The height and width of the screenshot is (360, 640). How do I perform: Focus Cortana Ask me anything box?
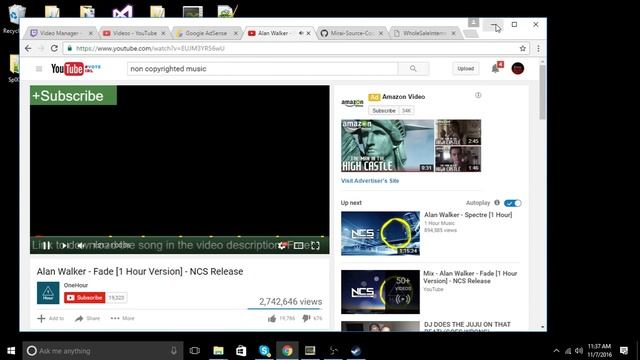103,351
